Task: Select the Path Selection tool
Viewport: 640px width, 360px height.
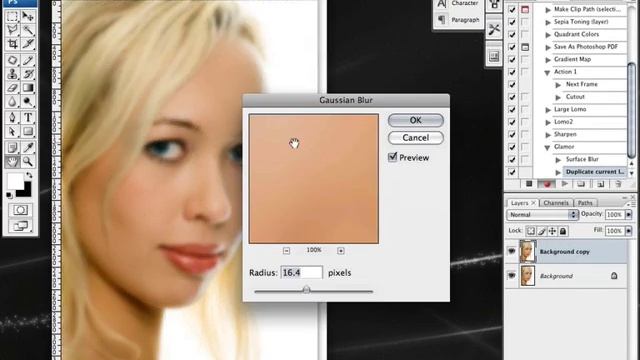Action: [x=12, y=131]
